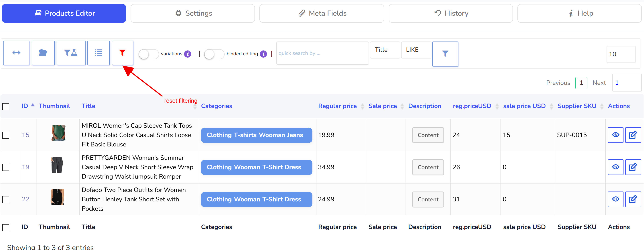Open the Meta Fields tab

pos(322,13)
